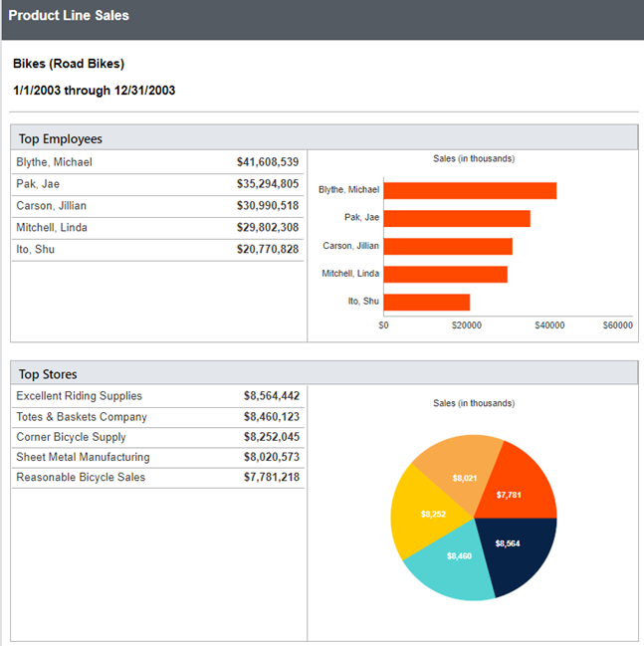The image size is (644, 646).
Task: Click the Blythe, Michael bar in chart
Action: (470, 190)
